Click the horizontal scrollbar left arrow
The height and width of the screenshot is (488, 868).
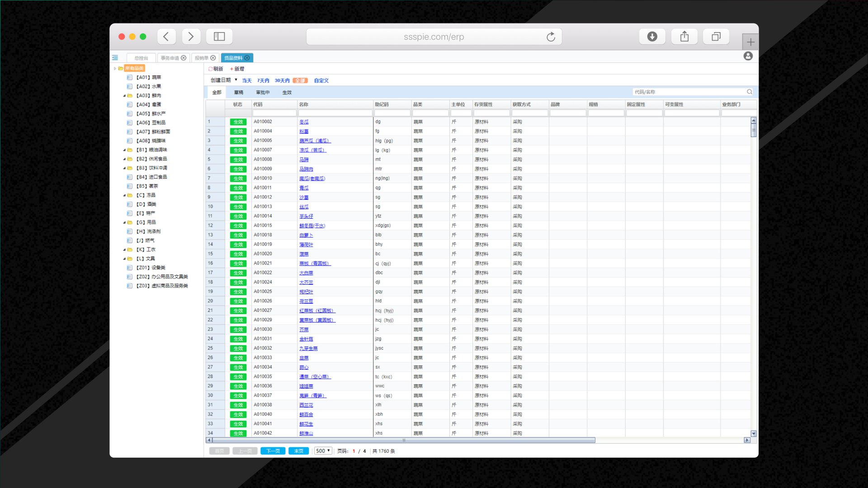pyautogui.click(x=208, y=440)
